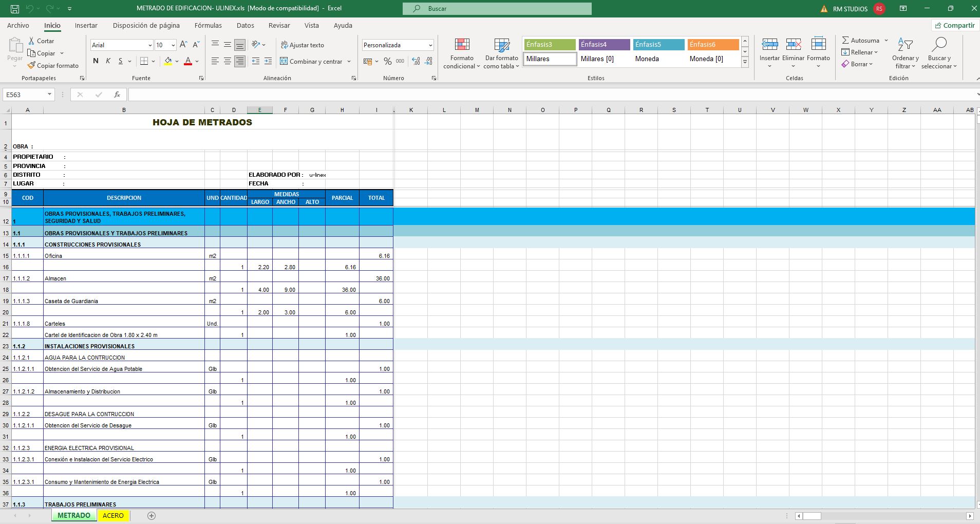980x524 pixels.
Task: Toggle underline formatting
Action: 121,61
